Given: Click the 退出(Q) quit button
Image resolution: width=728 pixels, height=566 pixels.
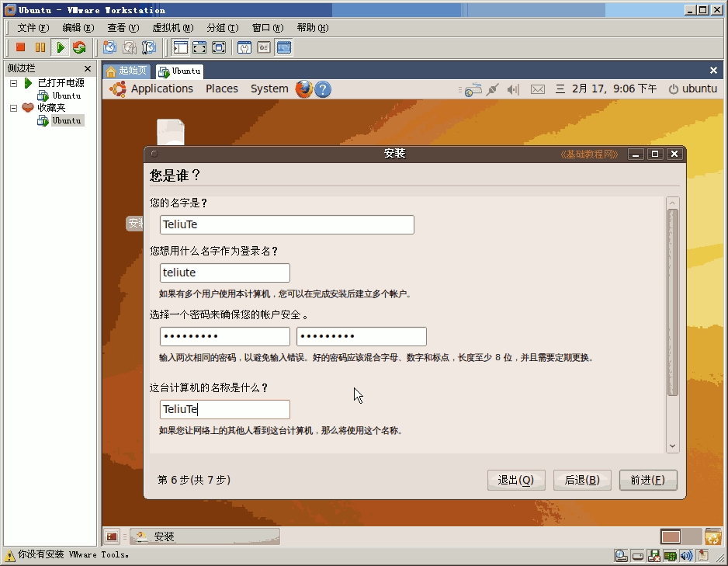Looking at the screenshot, I should pos(516,480).
